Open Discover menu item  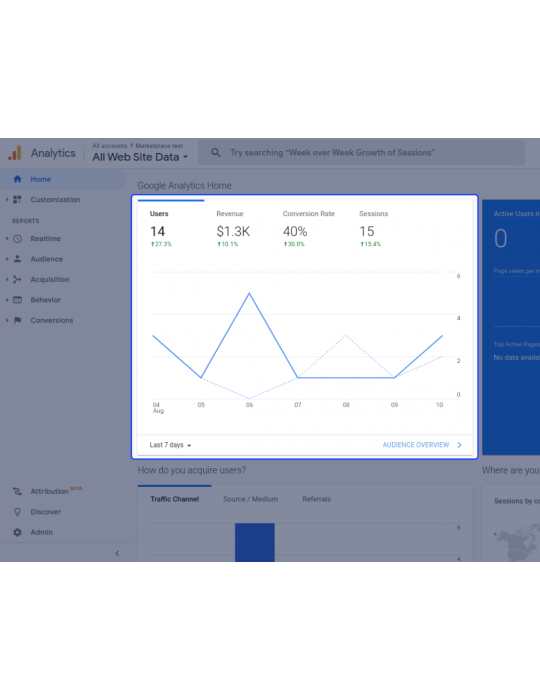click(65, 512)
